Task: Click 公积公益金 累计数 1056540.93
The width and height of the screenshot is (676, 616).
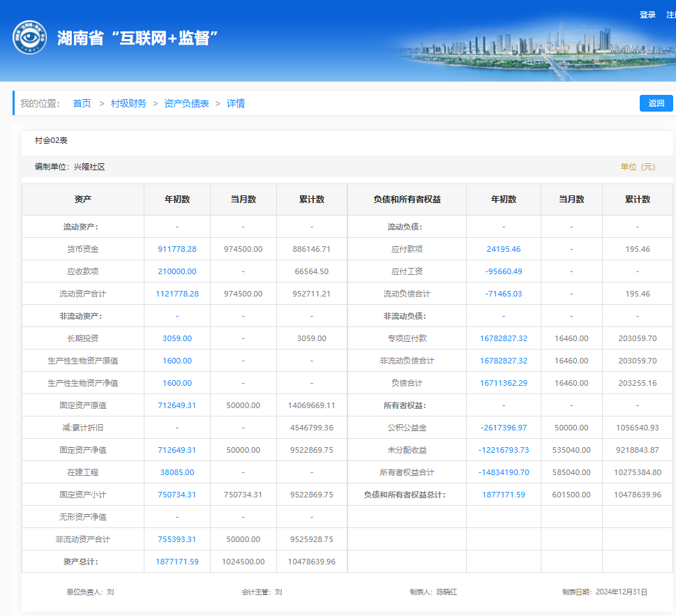Action: pyautogui.click(x=638, y=428)
